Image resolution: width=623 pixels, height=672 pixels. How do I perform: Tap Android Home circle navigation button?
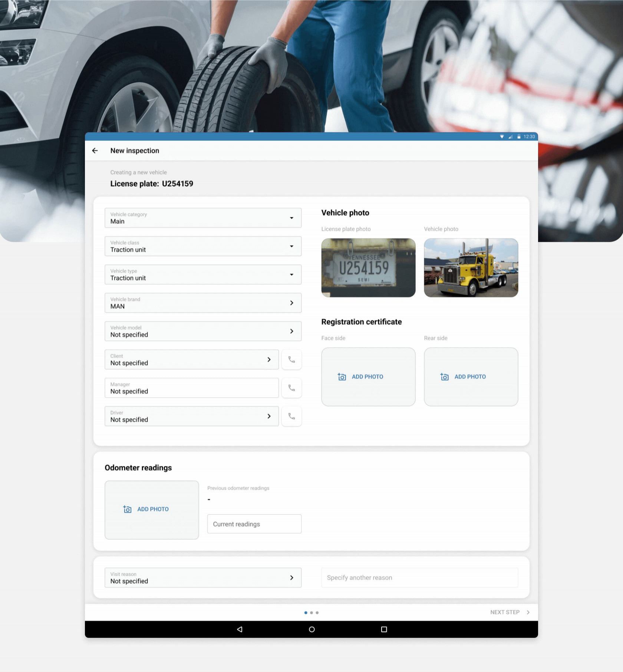coord(311,629)
